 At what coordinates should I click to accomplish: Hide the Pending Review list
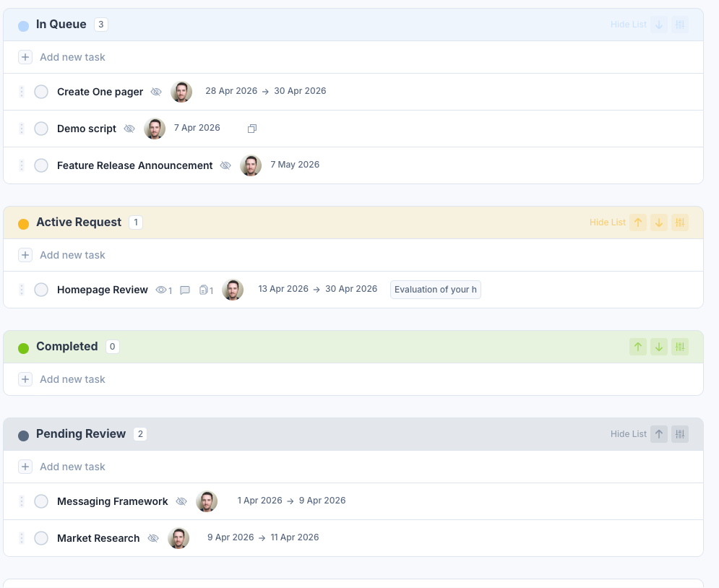pos(628,434)
